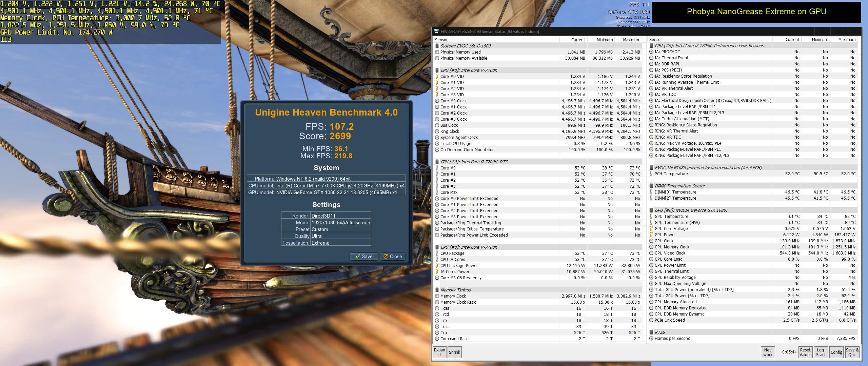868x366 pixels.
Task: Expand the sensor window with the Expand button
Action: click(x=439, y=352)
